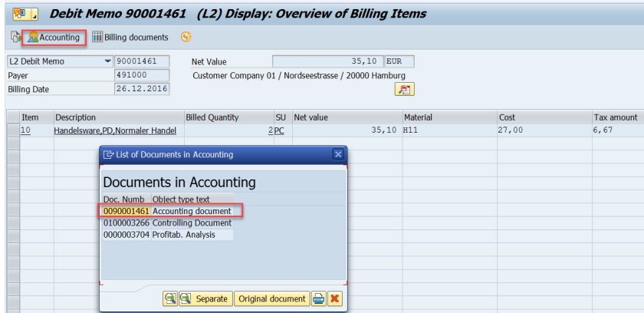Open Billing documents from toolbar
The width and height of the screenshot is (644, 313).
[130, 38]
